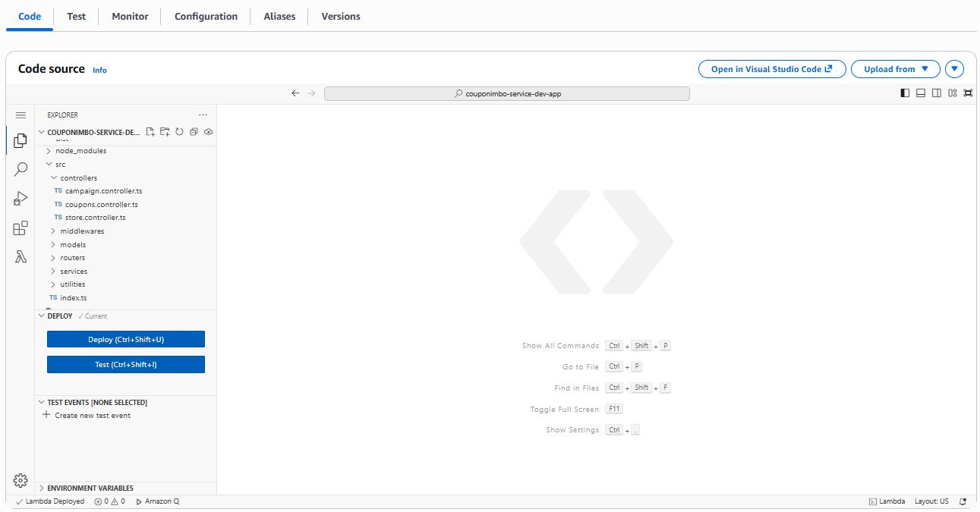This screenshot has height=512, width=980.
Task: Click Open in Visual Studio Code button
Action: click(x=772, y=69)
